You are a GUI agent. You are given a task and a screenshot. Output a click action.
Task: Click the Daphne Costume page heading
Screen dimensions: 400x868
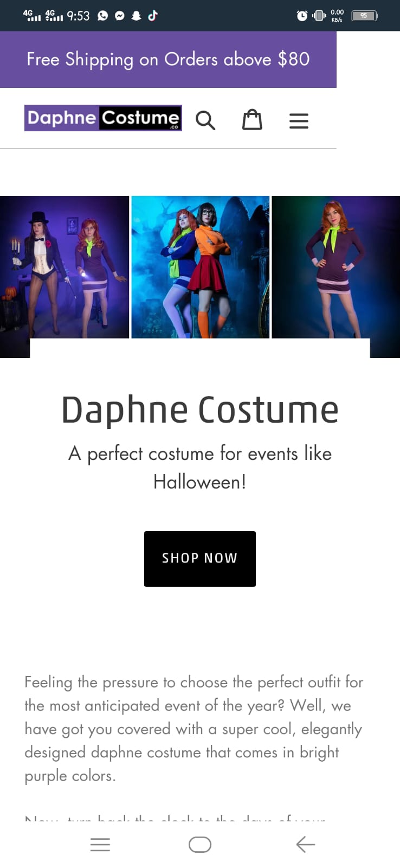200,410
